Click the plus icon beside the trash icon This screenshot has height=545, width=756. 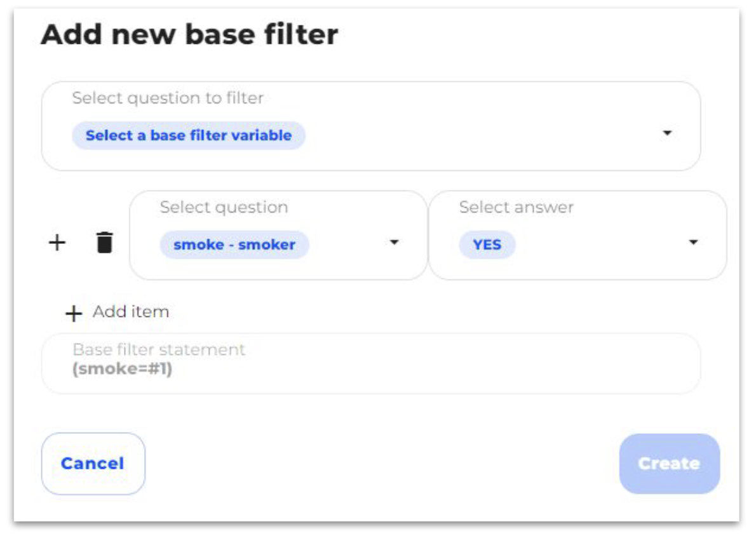pyautogui.click(x=57, y=243)
